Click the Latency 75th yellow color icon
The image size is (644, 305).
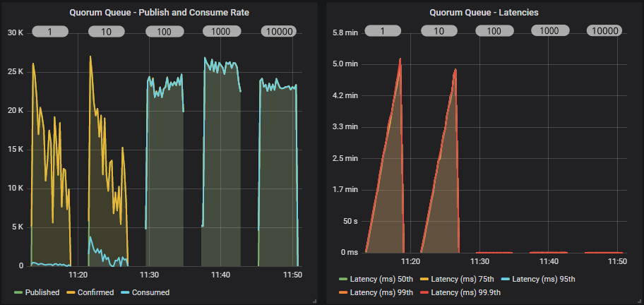424,280
